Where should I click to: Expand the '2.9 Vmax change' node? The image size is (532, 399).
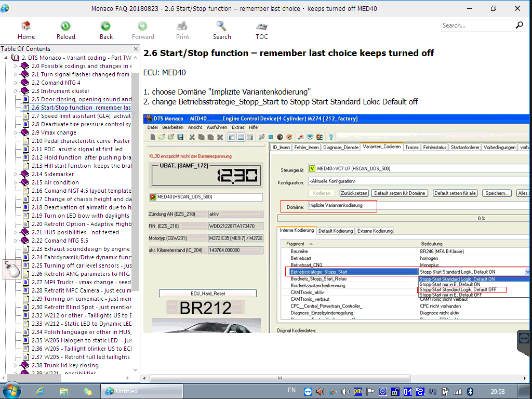click(x=16, y=132)
